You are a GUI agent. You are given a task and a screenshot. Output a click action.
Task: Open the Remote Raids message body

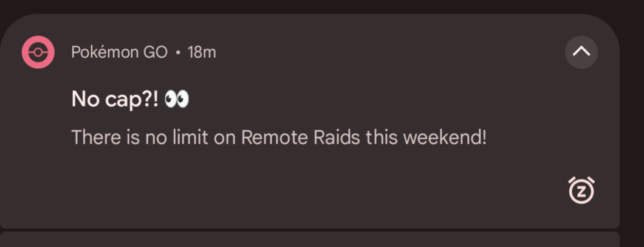tap(279, 137)
